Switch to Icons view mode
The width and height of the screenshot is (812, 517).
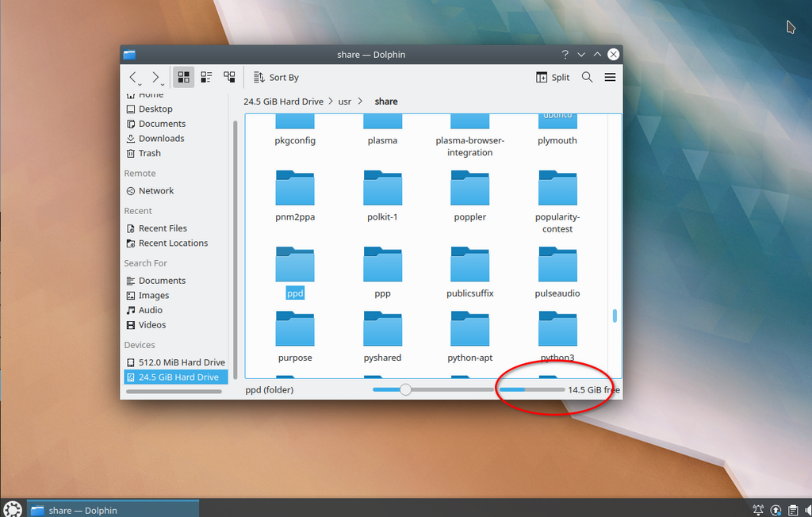tap(184, 77)
